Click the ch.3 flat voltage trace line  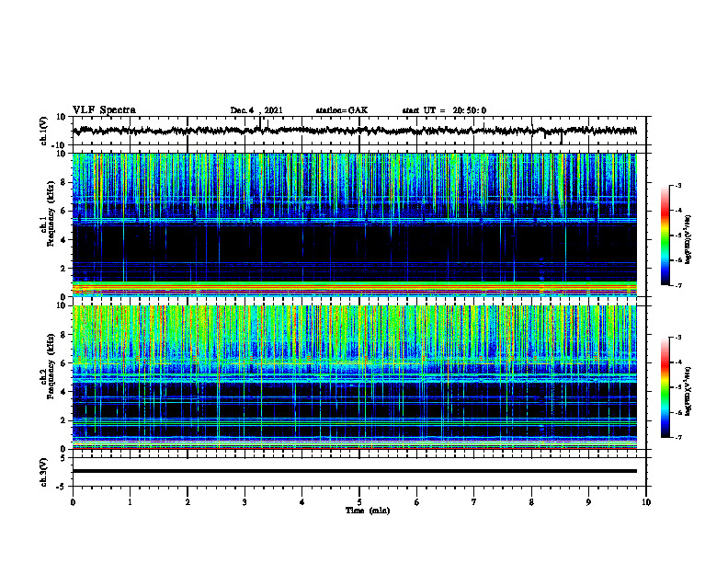(x=354, y=471)
